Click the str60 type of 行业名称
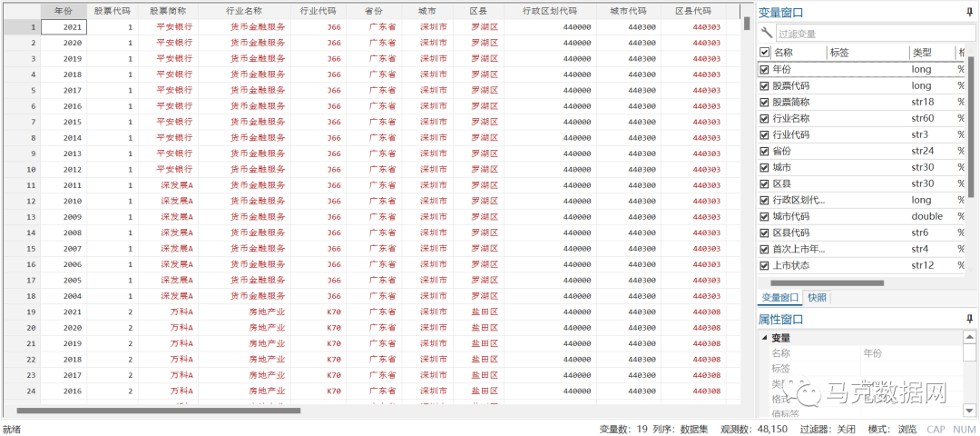Screen dimensions: 980x436 [923, 118]
